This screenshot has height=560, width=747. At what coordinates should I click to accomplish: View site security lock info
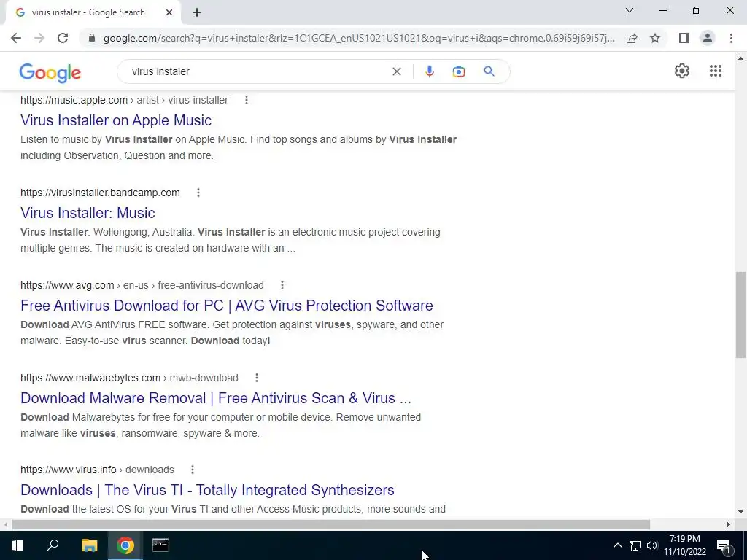[x=92, y=38]
